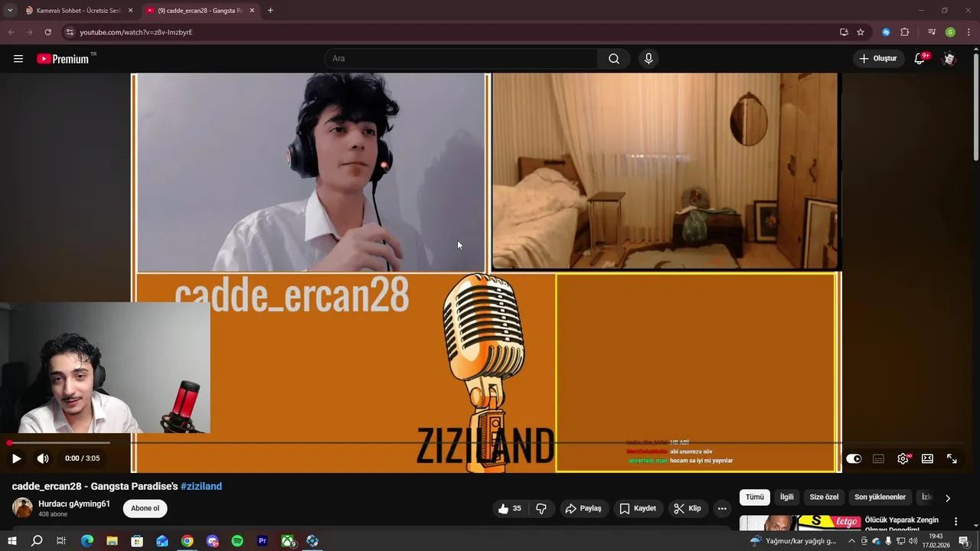Image resolution: width=980 pixels, height=551 pixels.
Task: Open the Chrome media control icon
Action: pyautogui.click(x=932, y=32)
